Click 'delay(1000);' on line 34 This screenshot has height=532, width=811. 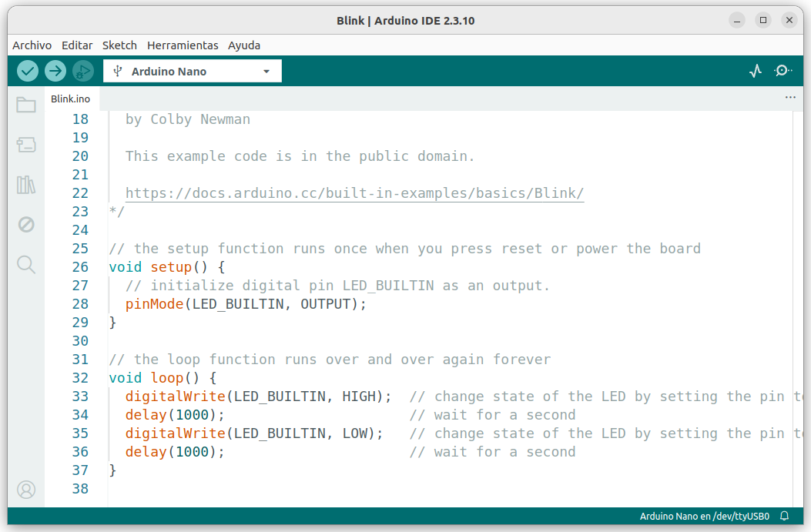(176, 415)
